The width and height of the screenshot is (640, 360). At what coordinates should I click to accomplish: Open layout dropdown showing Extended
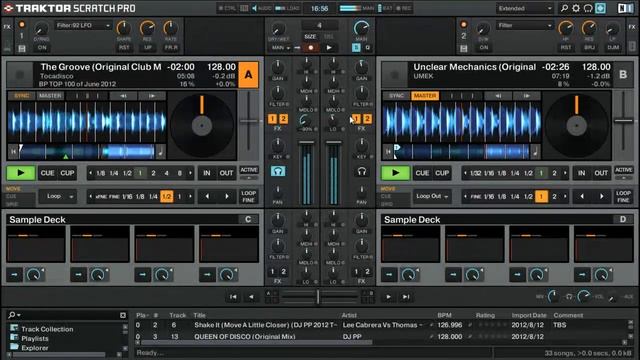point(524,8)
